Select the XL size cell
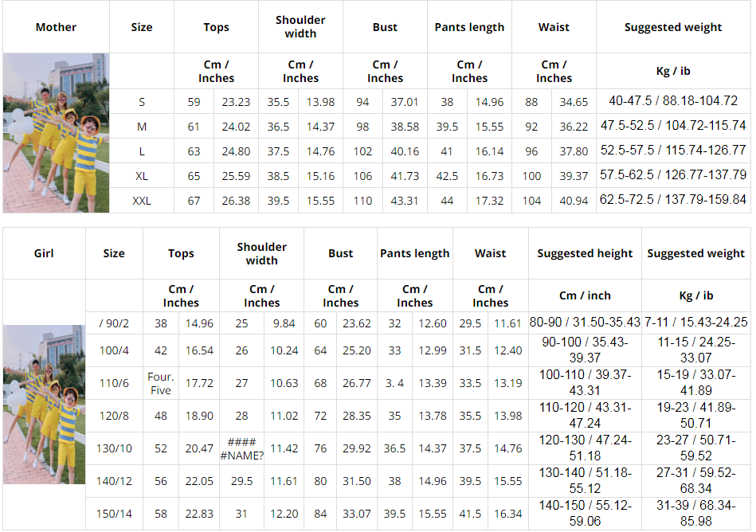The width and height of the screenshot is (756, 532). 142,176
